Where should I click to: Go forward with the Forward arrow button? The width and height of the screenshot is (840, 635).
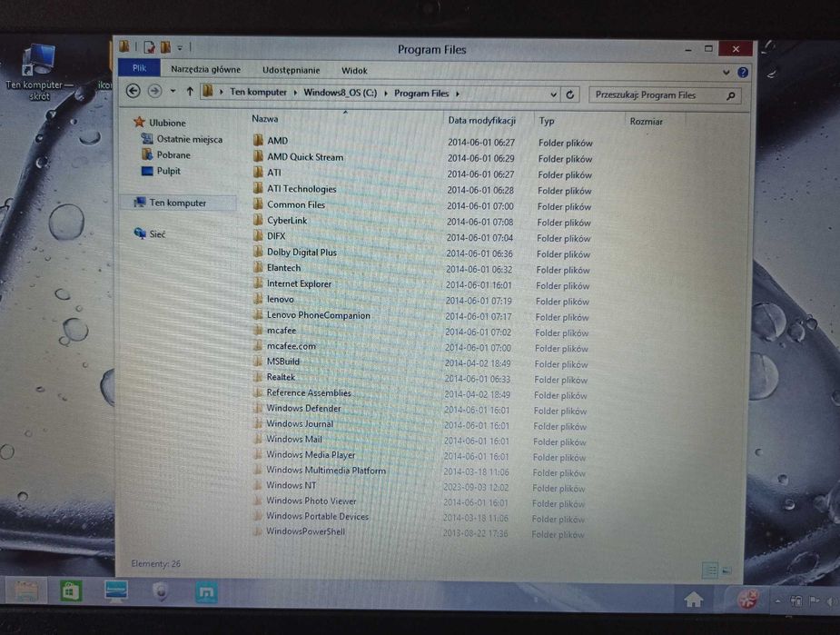154,91
